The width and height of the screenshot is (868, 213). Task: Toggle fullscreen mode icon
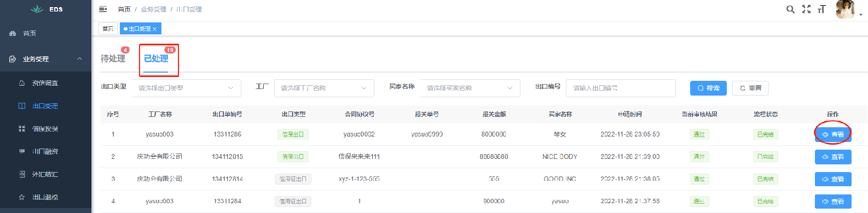(x=806, y=9)
